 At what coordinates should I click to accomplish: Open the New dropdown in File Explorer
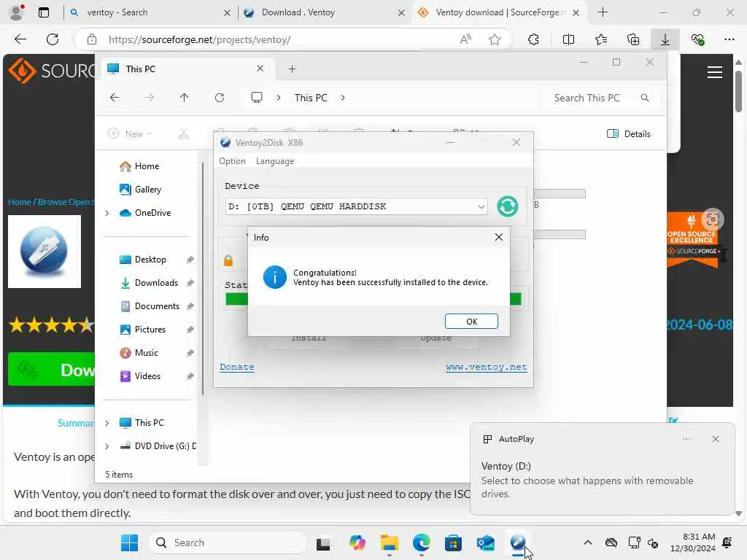[x=130, y=134]
